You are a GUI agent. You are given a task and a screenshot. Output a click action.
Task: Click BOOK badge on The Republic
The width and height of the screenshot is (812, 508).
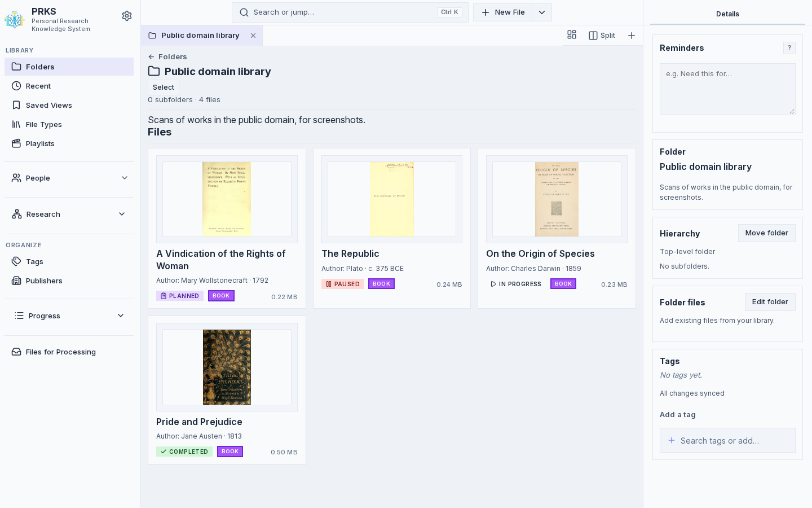[381, 284]
